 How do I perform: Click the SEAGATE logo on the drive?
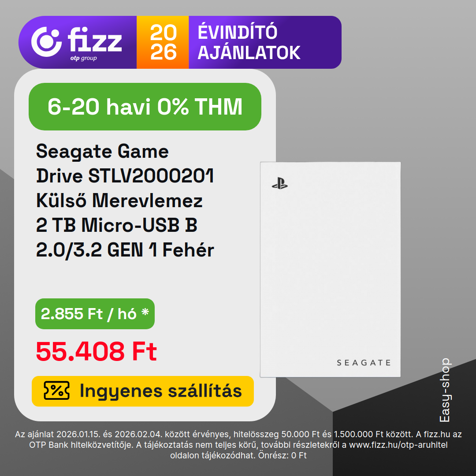click(364, 363)
